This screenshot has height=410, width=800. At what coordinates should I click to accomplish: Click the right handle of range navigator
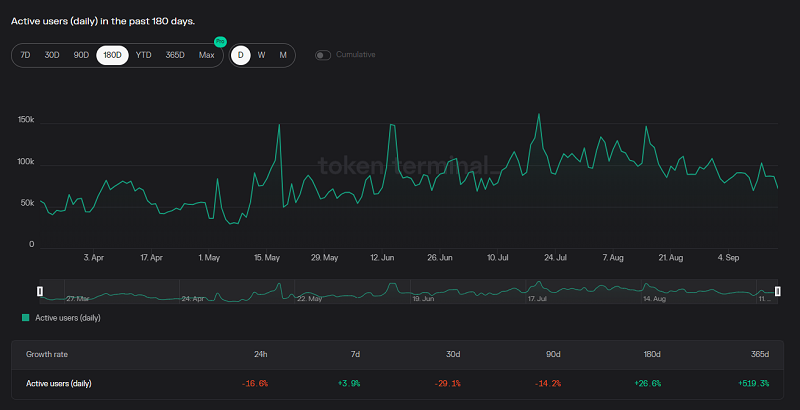tap(778, 291)
